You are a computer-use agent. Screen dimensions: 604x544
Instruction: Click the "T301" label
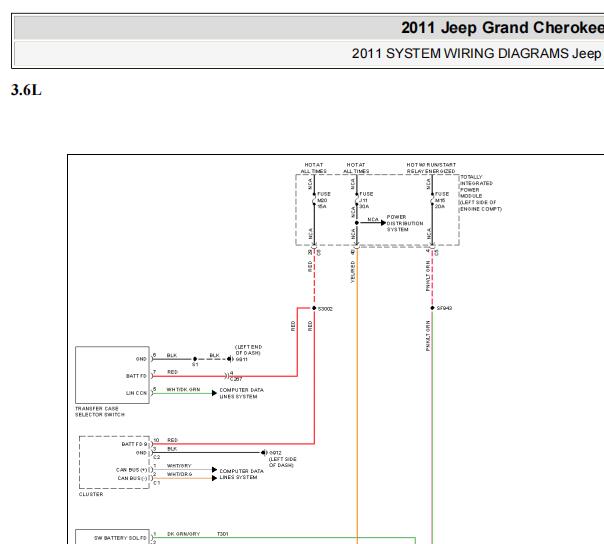click(x=223, y=534)
